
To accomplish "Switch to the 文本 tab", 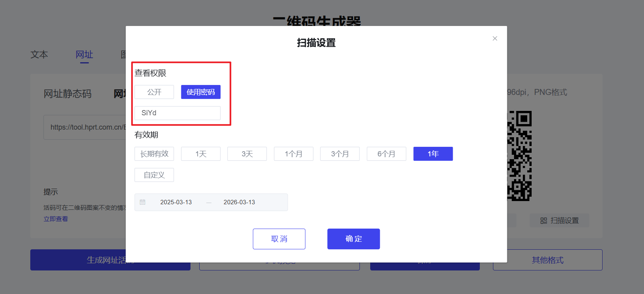I will [39, 55].
